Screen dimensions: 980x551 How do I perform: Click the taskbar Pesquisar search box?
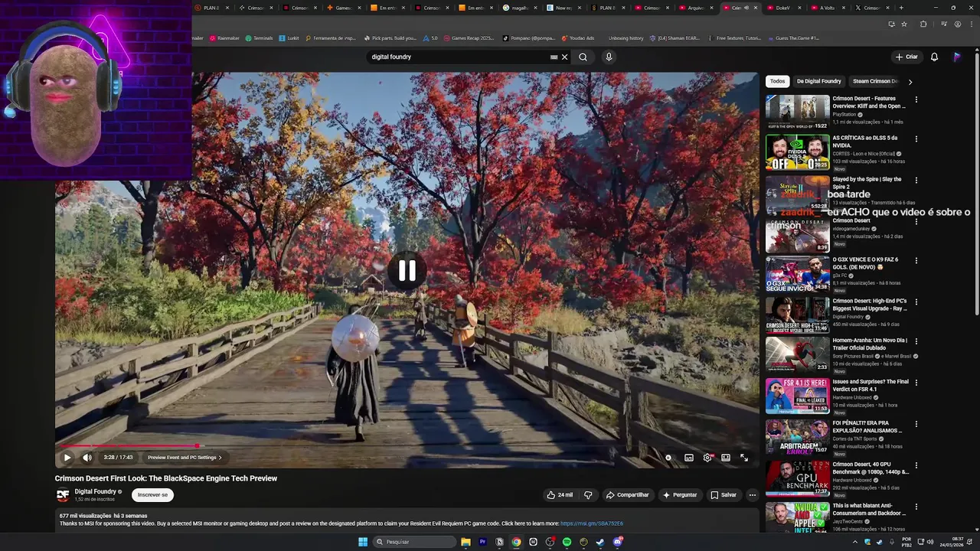pyautogui.click(x=414, y=542)
